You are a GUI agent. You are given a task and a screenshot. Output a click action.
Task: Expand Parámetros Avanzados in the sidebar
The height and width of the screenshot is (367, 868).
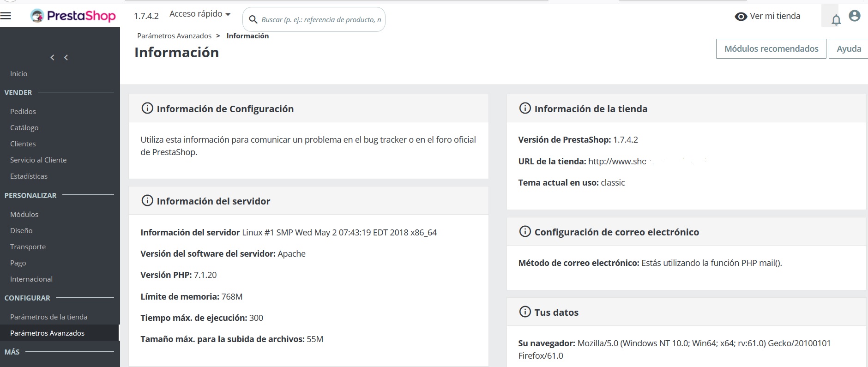pos(47,333)
